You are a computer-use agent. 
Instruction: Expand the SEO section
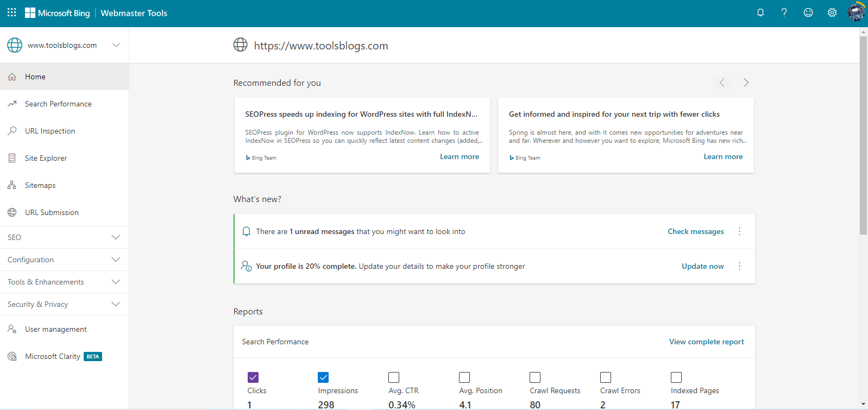tap(64, 237)
